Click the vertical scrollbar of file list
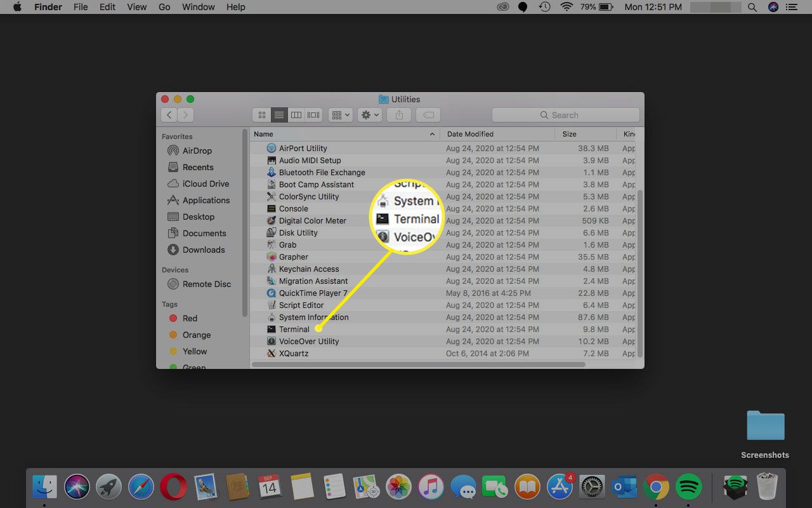The height and width of the screenshot is (508, 812). [640, 273]
